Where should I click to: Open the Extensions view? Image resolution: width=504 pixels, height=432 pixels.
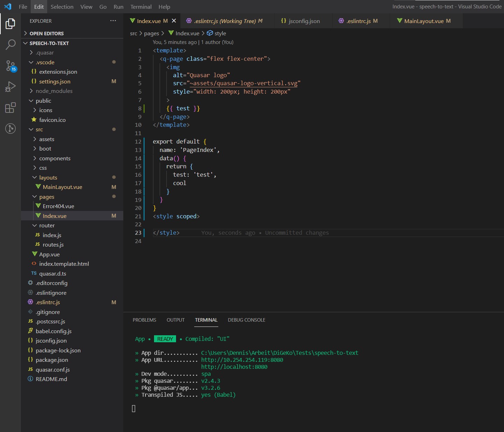tap(10, 108)
